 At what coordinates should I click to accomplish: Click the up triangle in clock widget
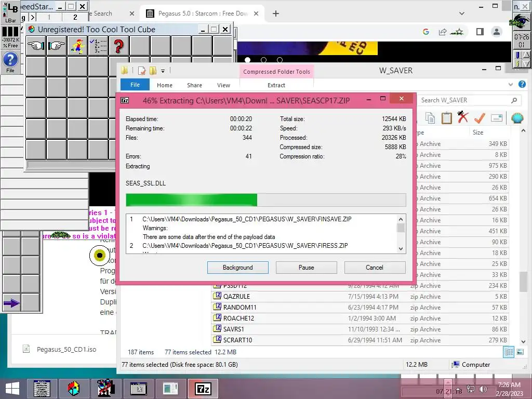click(x=526, y=55)
